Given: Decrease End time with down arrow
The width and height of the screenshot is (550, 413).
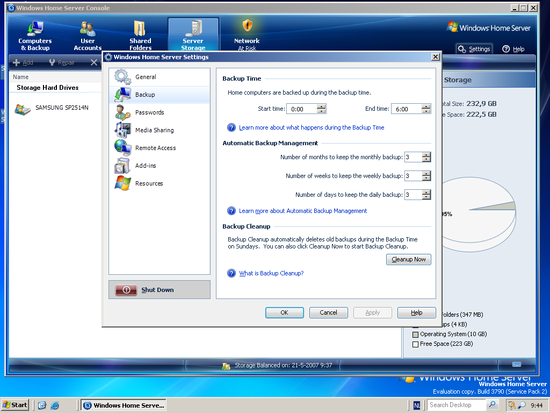Looking at the screenshot, I should click(x=426, y=111).
